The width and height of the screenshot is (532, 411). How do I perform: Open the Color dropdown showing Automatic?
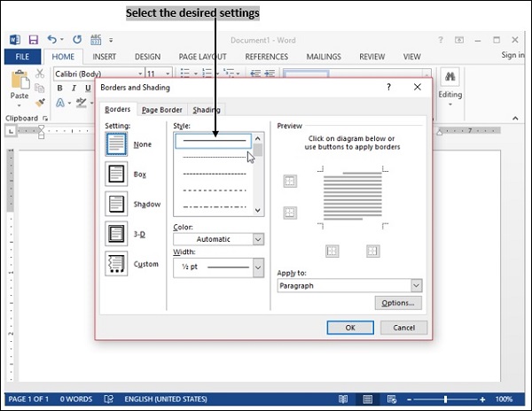point(219,239)
